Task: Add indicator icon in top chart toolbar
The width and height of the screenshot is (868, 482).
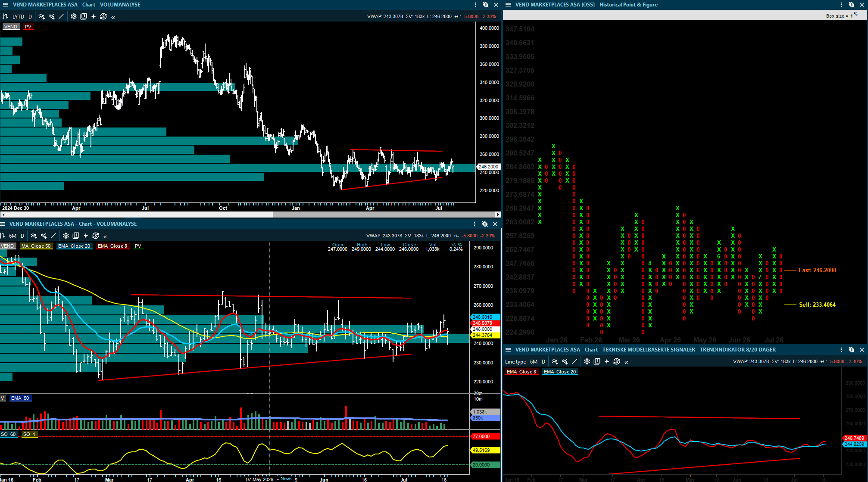Action: pyautogui.click(x=41, y=16)
